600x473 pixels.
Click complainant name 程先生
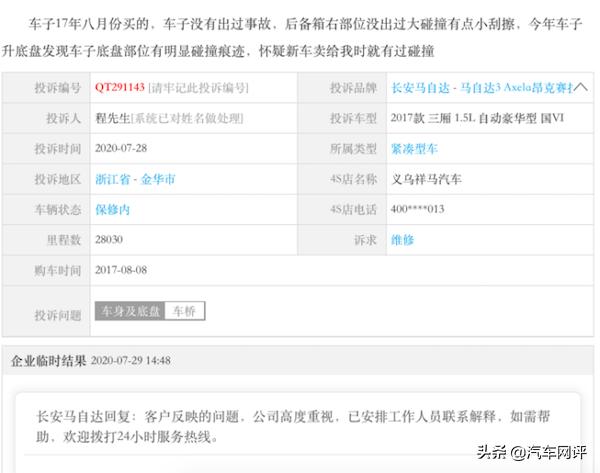coord(112,118)
